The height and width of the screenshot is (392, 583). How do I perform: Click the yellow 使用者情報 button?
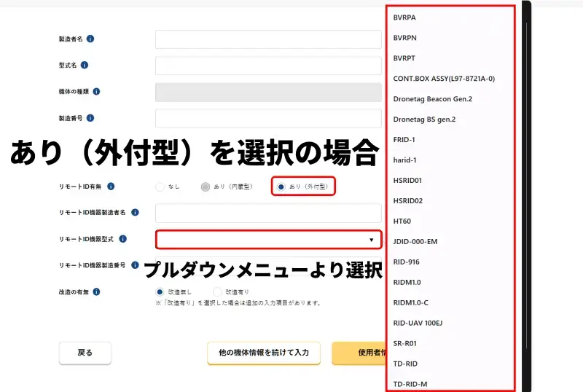tap(359, 353)
